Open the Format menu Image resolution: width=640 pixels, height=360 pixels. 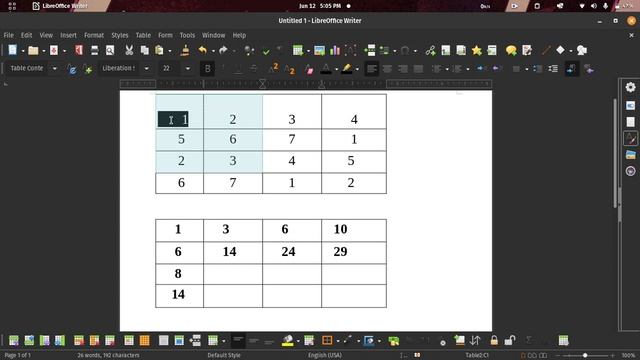94,35
